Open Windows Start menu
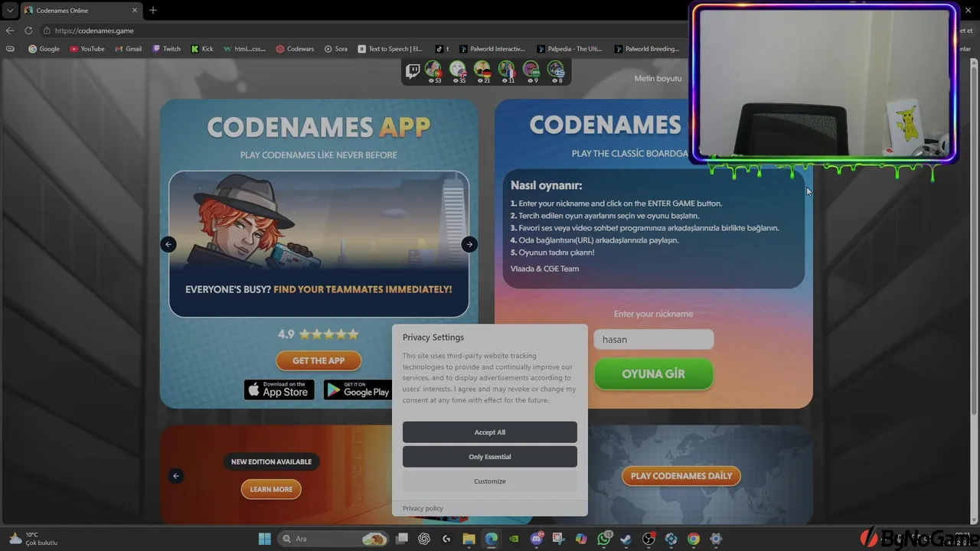The height and width of the screenshot is (551, 980). (x=264, y=539)
